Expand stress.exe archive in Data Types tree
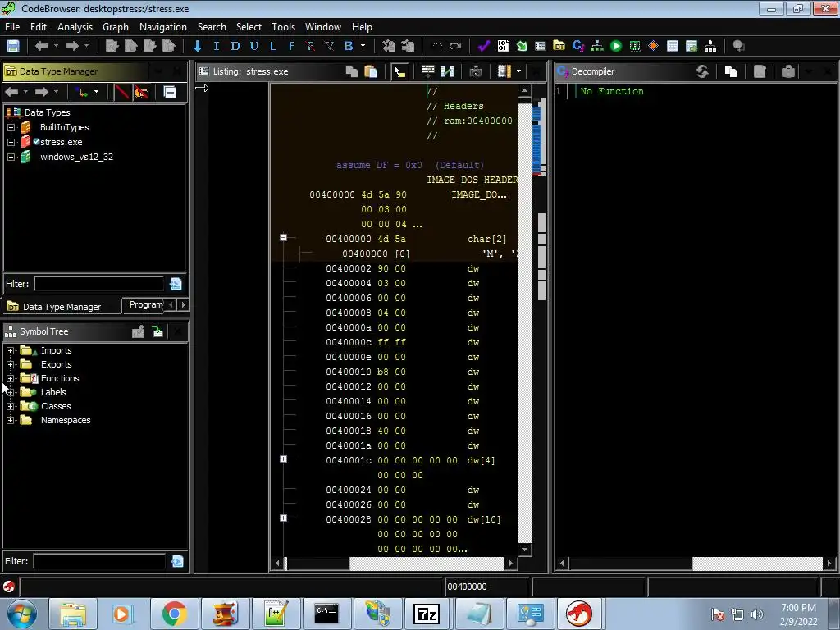The width and height of the screenshot is (840, 630). [x=11, y=142]
